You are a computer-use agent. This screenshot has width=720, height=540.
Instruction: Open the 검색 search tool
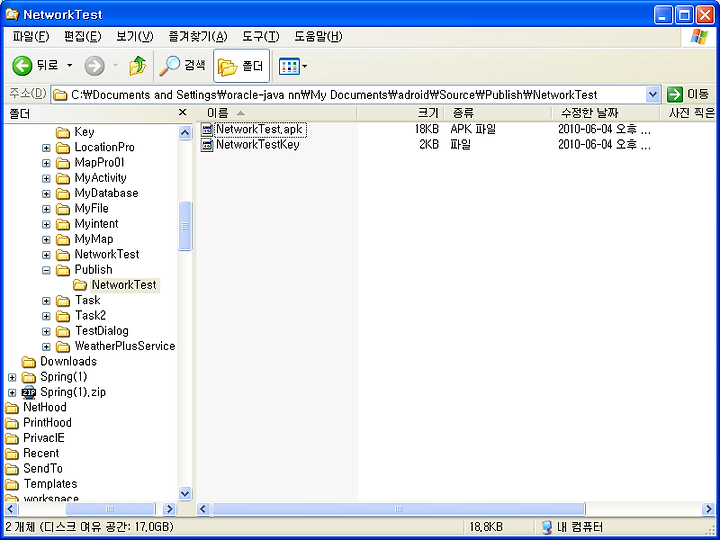click(182, 66)
